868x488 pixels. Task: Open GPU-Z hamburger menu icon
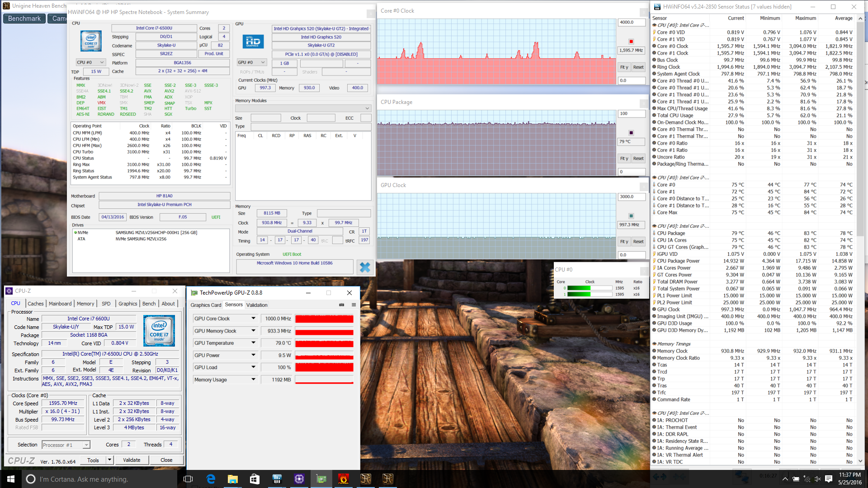tap(354, 305)
